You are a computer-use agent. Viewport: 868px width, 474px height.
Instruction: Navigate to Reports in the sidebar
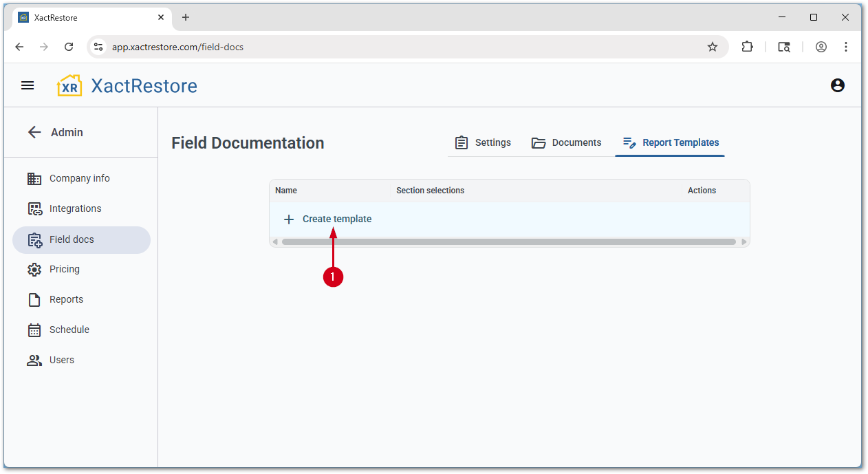(66, 299)
